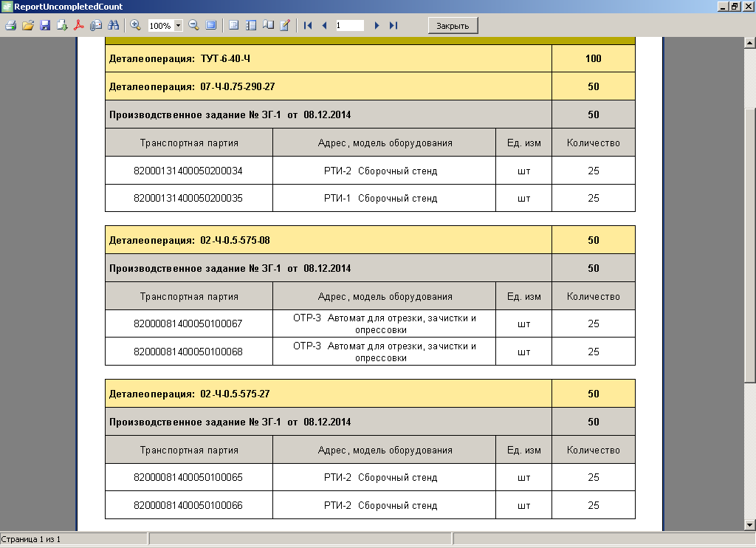The width and height of the screenshot is (756, 548).
Task: Switch to full screen view
Action: point(211,26)
